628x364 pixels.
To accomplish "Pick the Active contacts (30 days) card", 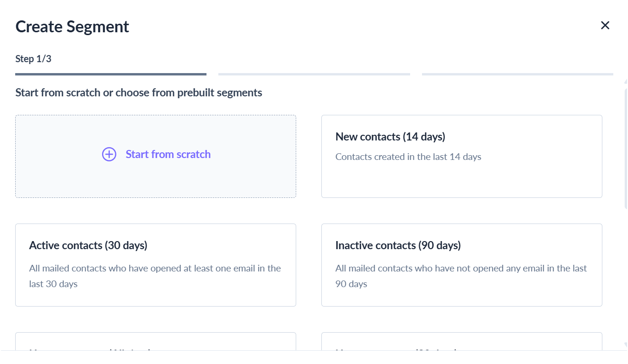I will [156, 265].
